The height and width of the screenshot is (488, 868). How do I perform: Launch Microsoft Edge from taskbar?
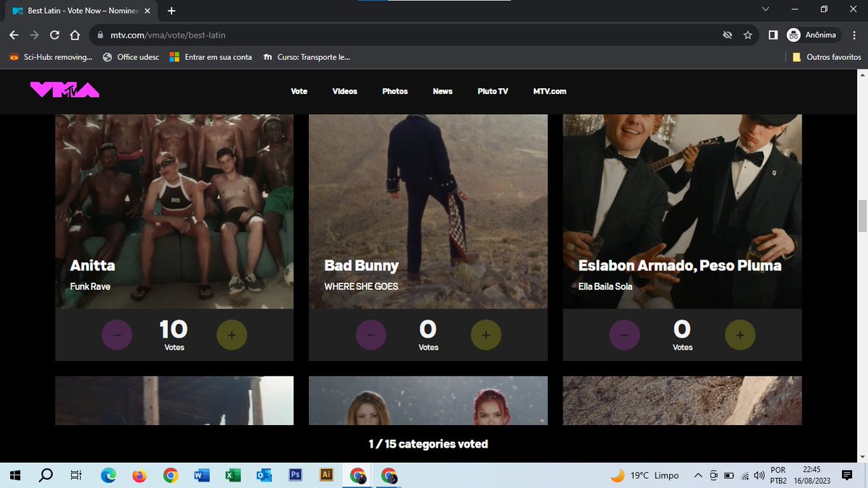109,475
